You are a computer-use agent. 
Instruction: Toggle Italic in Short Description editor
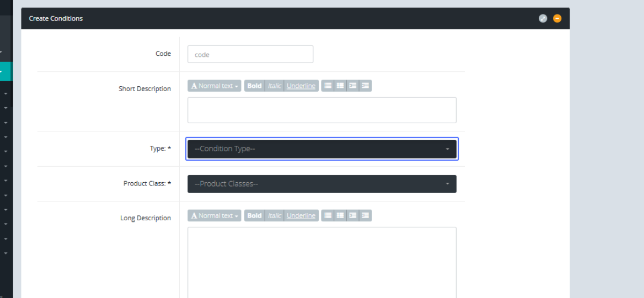pyautogui.click(x=274, y=86)
